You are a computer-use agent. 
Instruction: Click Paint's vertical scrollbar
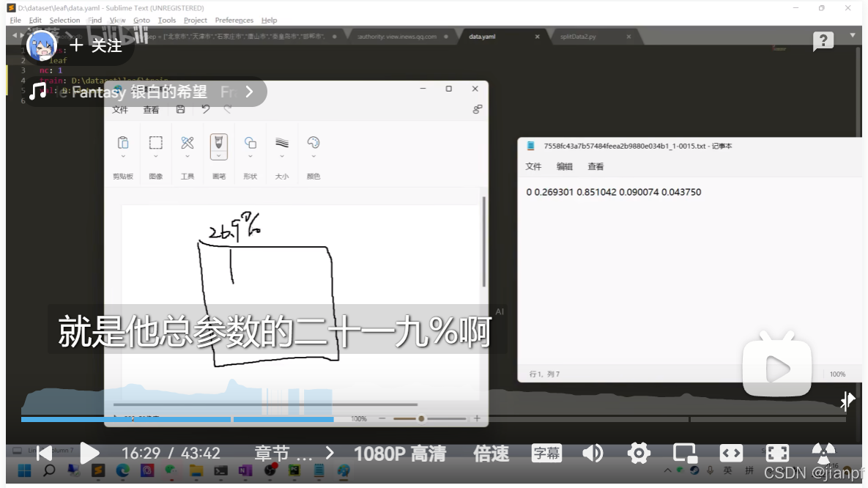click(x=484, y=242)
